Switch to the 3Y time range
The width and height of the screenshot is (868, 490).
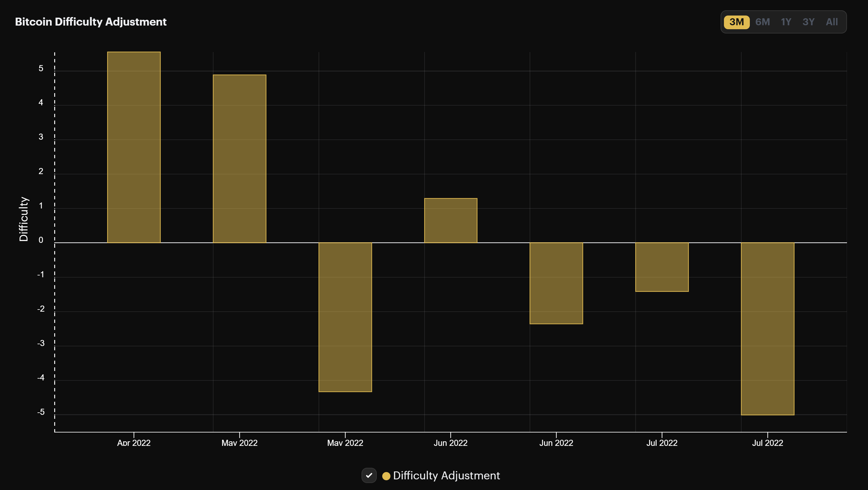pos(808,22)
